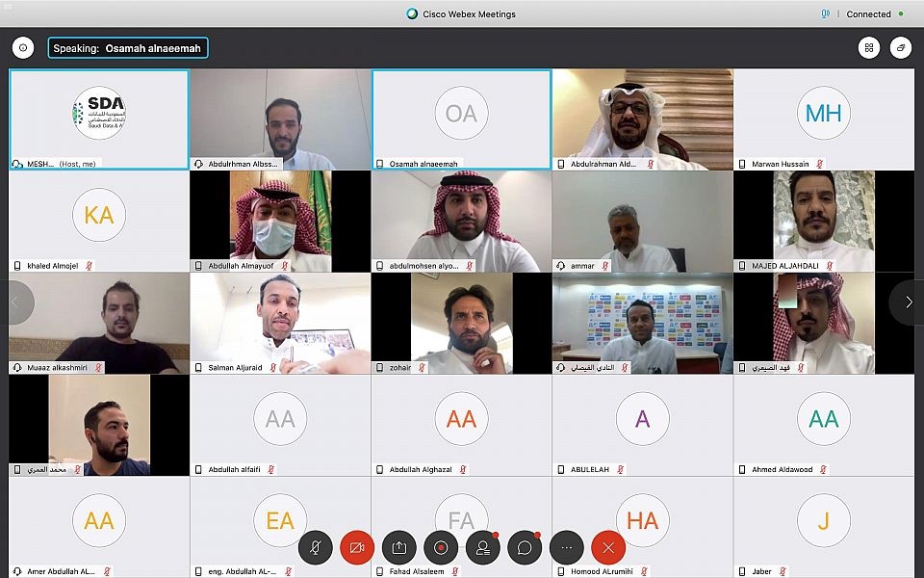The height and width of the screenshot is (578, 924).
Task: Open meeting info icon at top left
Action: coord(23,48)
